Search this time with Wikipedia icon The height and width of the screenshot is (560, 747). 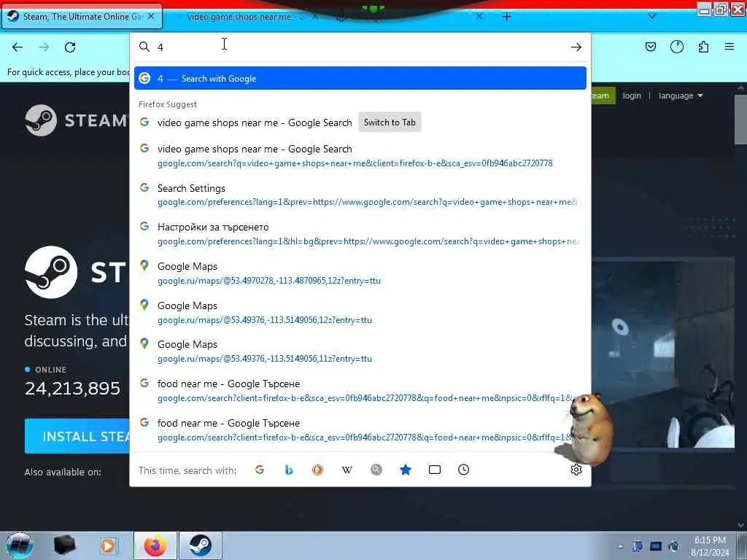pos(347,470)
